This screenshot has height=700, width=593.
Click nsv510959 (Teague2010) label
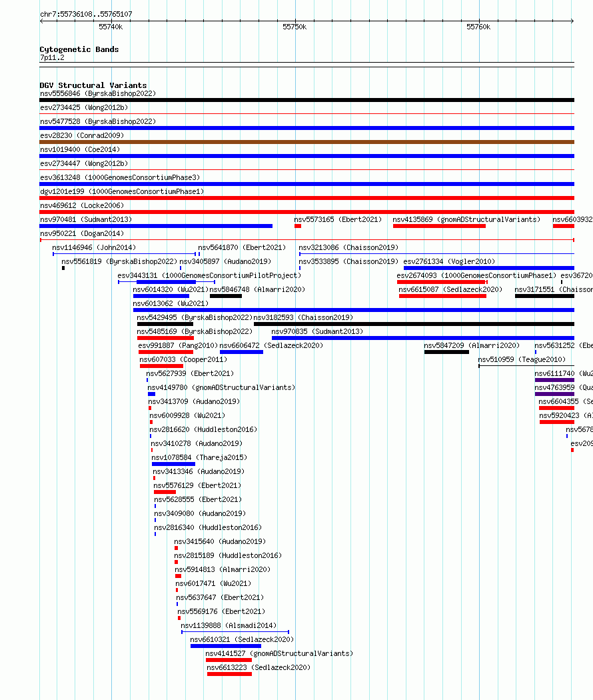tap(522, 359)
